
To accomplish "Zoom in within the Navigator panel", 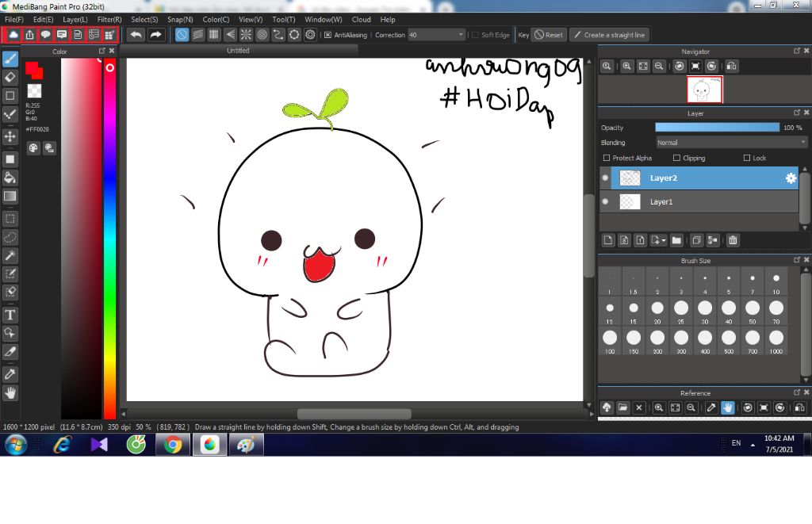I will (x=626, y=67).
